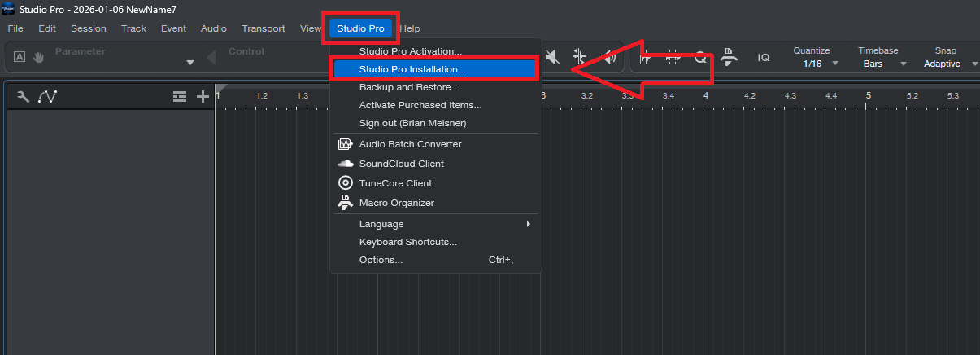The image size is (980, 355).
Task: Choose Studio Pro Installation menu entry
Action: pos(412,70)
